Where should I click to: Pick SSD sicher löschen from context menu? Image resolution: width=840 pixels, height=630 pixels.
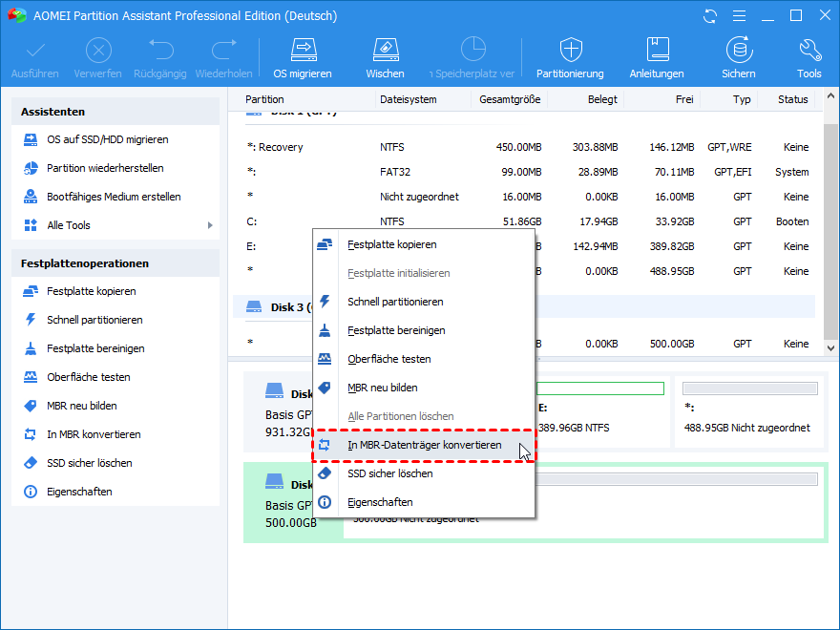tap(389, 473)
